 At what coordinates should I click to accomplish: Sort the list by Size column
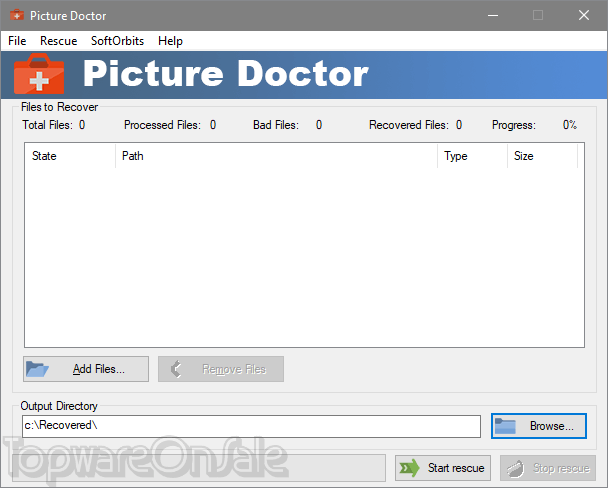pyautogui.click(x=542, y=156)
